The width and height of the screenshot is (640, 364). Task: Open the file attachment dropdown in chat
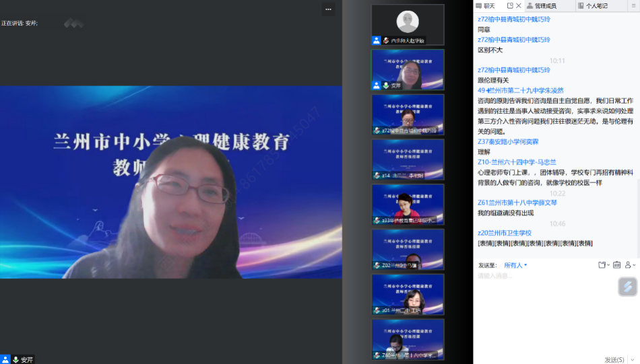click(602, 265)
